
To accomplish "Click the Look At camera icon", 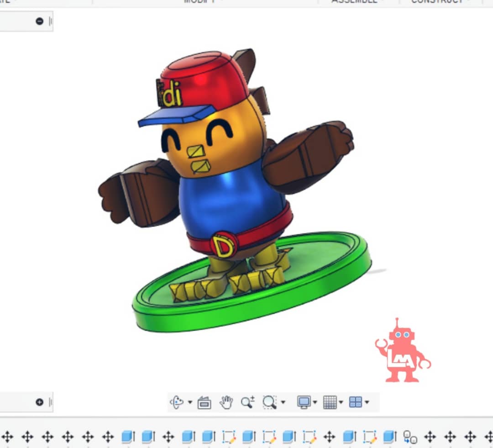I will coord(204,402).
